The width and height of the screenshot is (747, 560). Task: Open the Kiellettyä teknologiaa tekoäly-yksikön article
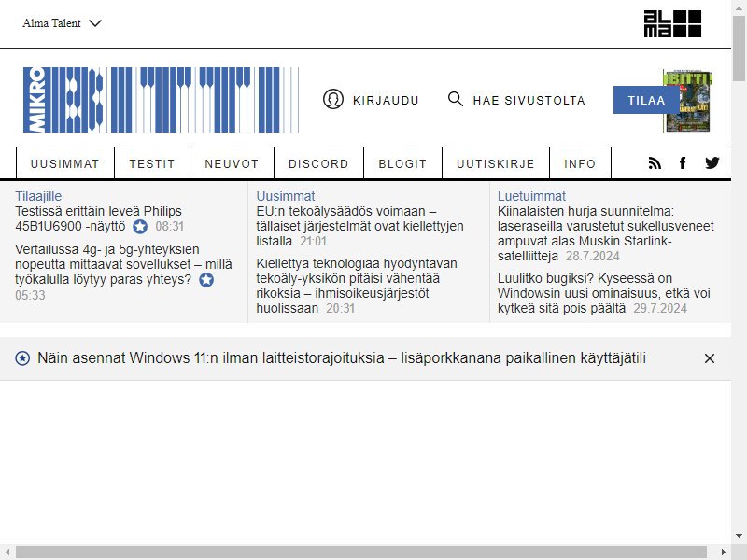(357, 286)
